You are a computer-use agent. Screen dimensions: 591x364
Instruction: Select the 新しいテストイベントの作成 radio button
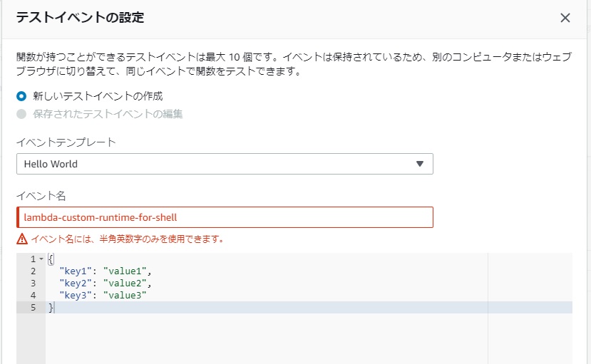(22, 96)
